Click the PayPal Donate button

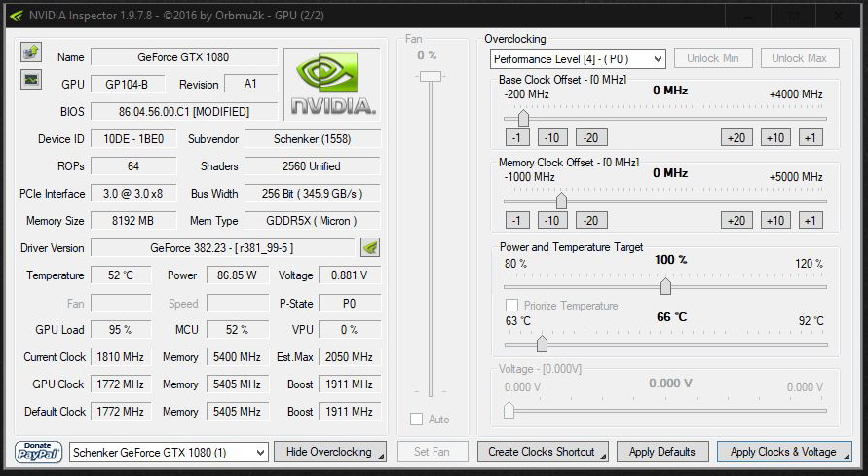pos(38,452)
